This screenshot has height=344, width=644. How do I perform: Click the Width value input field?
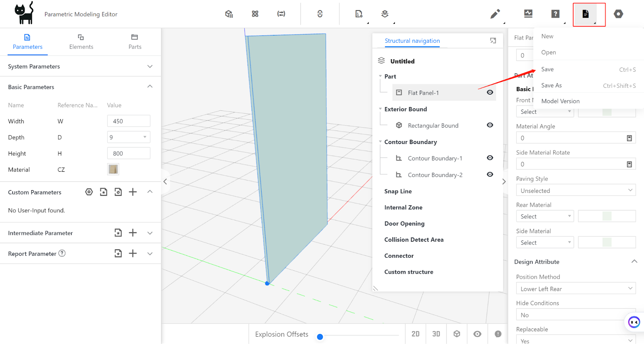tap(128, 121)
